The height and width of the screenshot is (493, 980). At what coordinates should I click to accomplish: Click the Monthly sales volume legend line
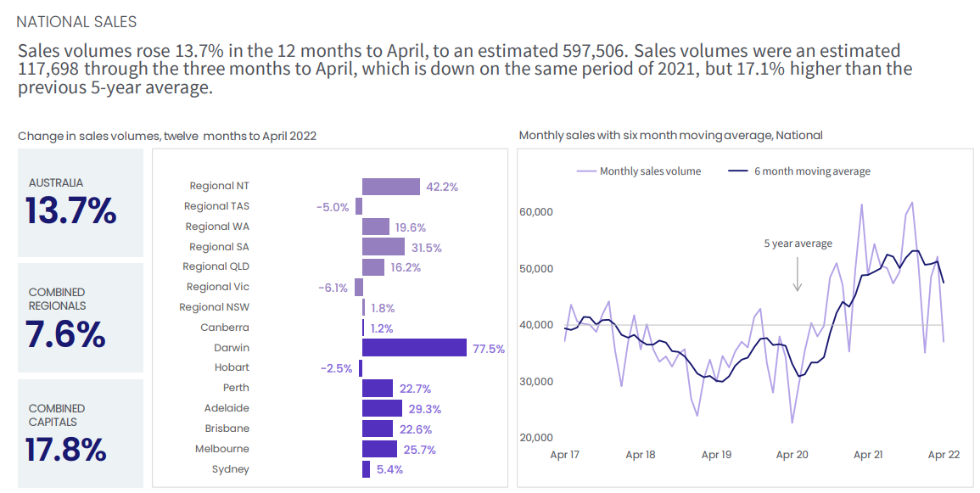[585, 171]
